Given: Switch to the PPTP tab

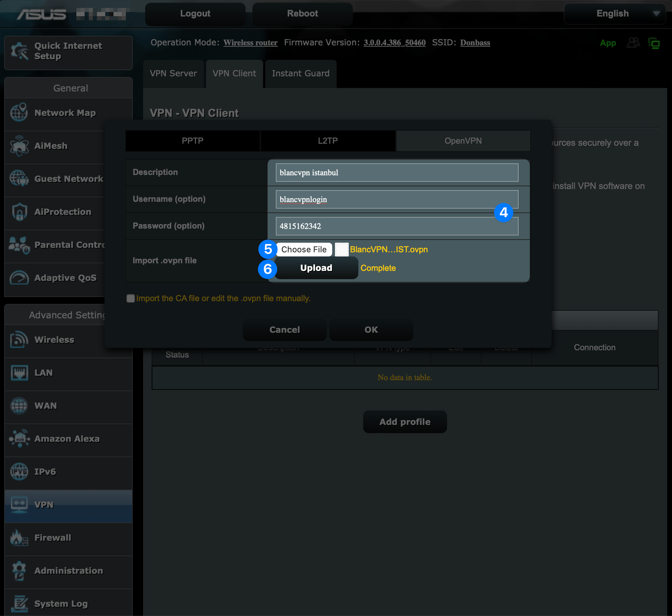Looking at the screenshot, I should (192, 141).
